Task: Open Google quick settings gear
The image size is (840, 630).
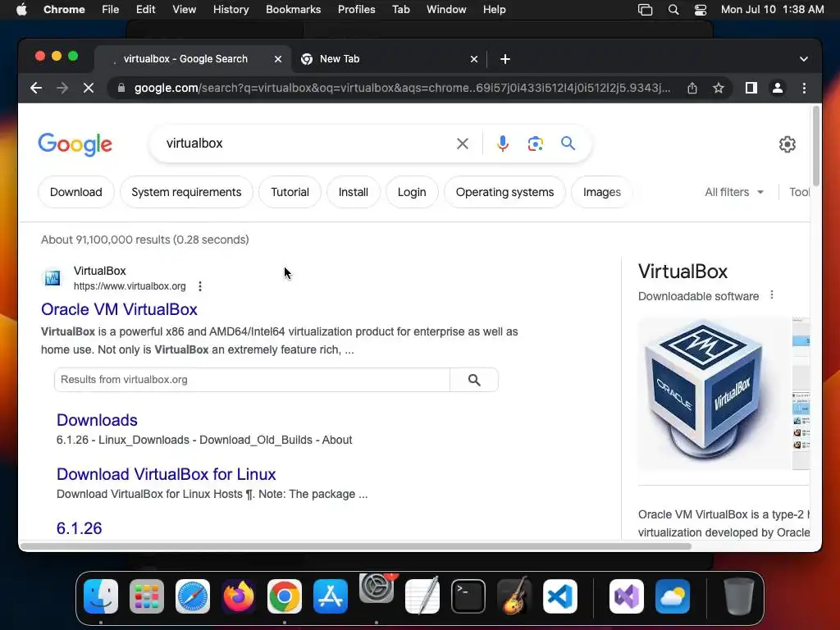Action: coord(787,144)
